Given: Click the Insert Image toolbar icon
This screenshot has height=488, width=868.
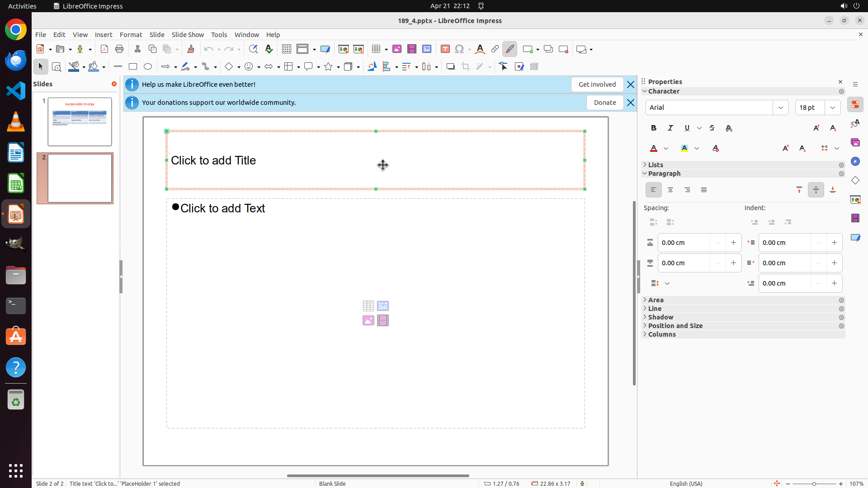Looking at the screenshot, I should (397, 49).
